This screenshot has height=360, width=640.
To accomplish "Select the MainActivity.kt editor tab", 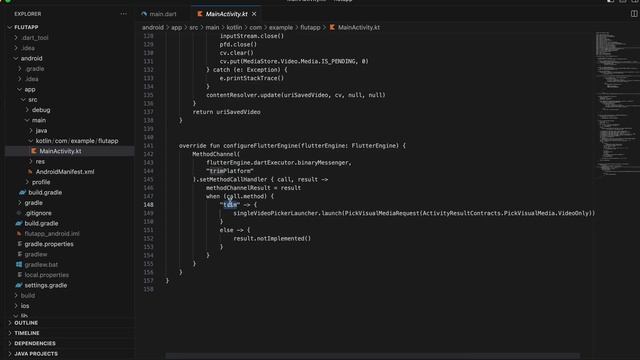I will [x=227, y=14].
